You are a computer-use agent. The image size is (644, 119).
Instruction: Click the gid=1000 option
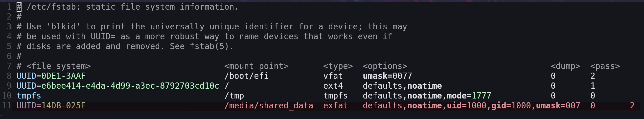(x=511, y=105)
